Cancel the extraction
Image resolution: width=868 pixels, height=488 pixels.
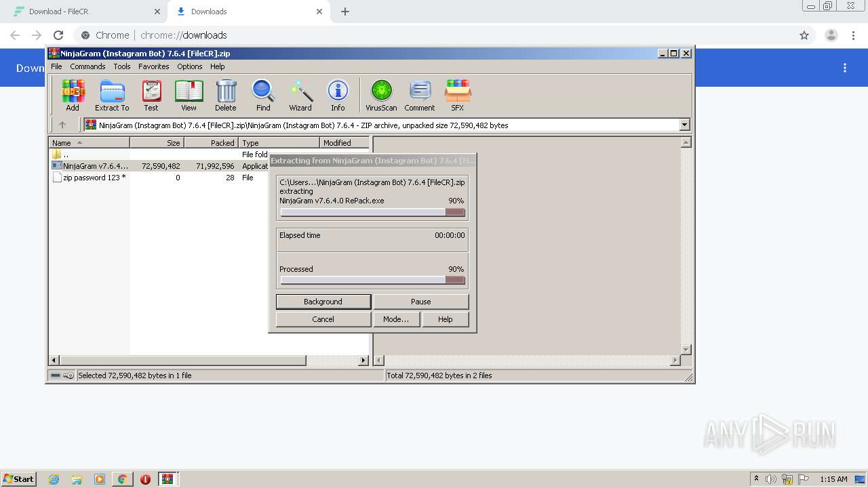323,319
